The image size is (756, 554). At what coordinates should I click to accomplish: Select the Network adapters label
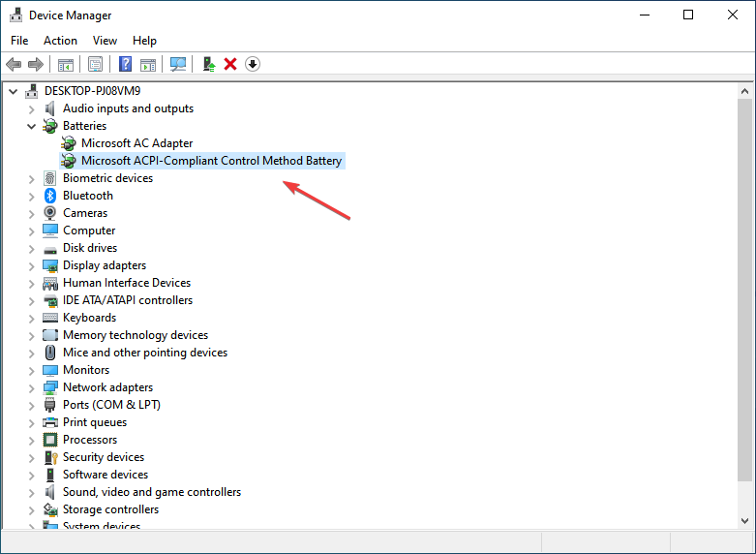(107, 387)
